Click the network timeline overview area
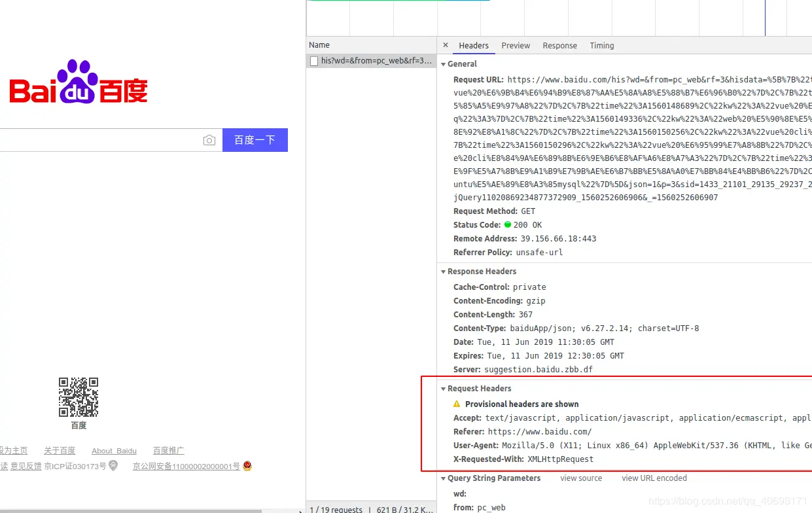Image resolution: width=812 pixels, height=513 pixels. point(559,18)
